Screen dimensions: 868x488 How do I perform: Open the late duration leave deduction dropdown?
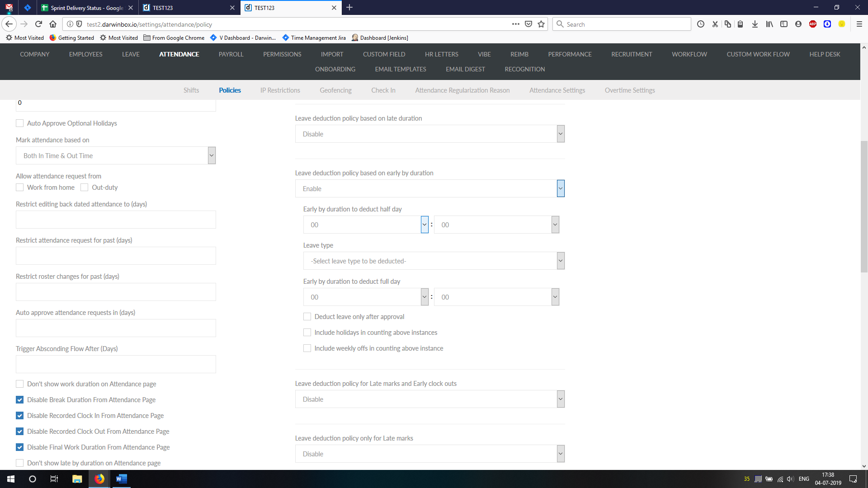coord(429,134)
